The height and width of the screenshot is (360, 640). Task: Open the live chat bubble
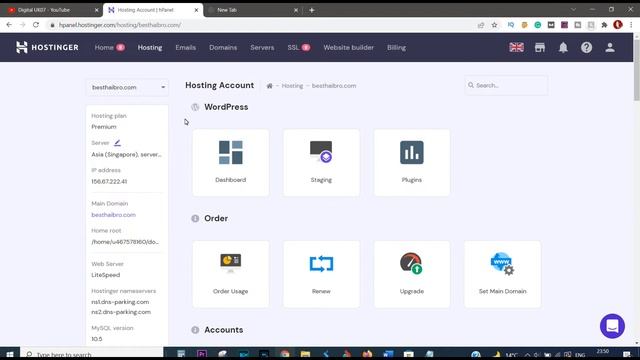coord(612,326)
